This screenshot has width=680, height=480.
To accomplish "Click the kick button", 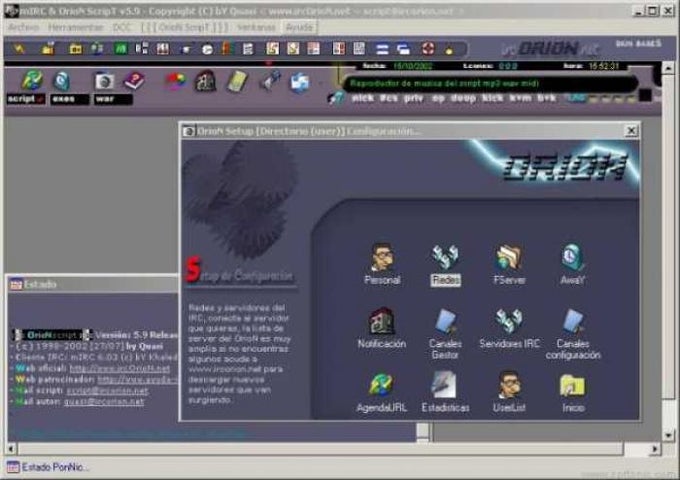I will click(x=493, y=98).
